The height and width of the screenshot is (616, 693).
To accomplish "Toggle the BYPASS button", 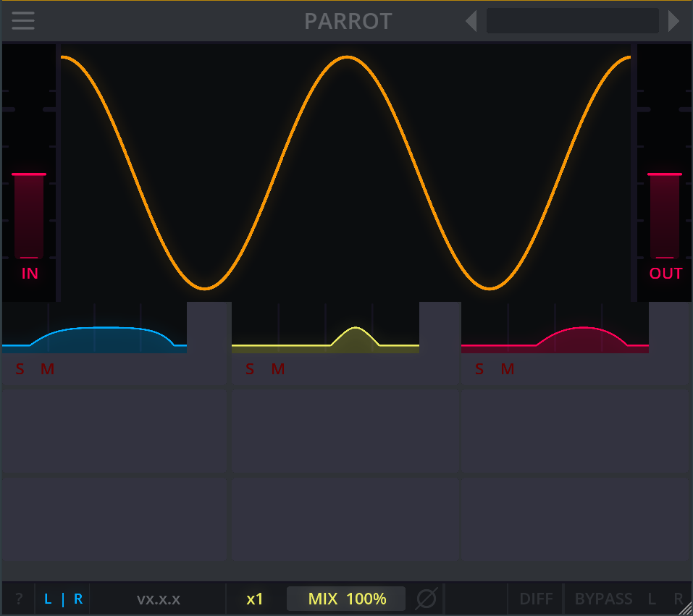I will point(603,599).
